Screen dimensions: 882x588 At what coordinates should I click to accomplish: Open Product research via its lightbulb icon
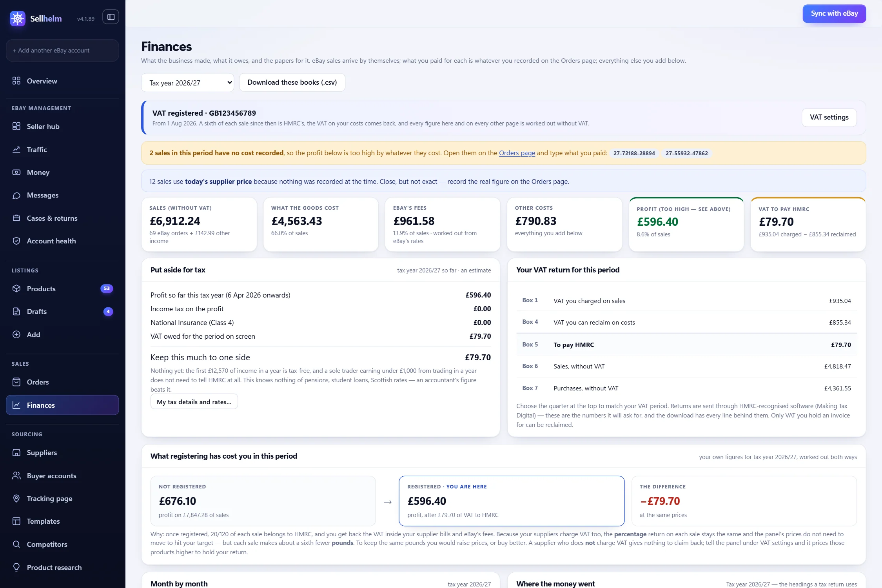(16, 567)
